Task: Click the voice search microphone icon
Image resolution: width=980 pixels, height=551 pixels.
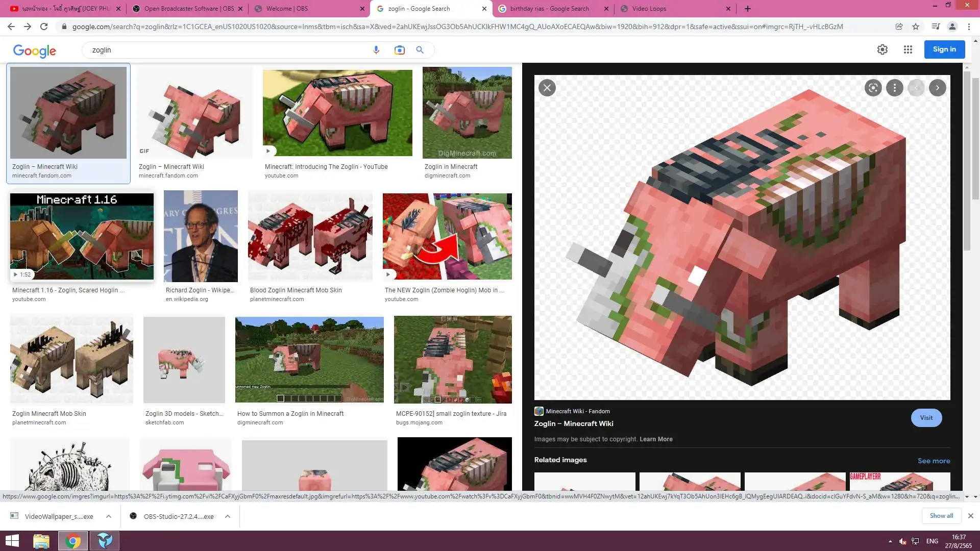Action: (x=376, y=50)
